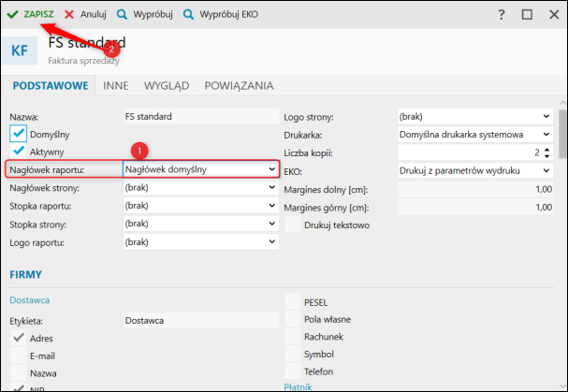Switch to the PODSTAWOWE tab
This screenshot has width=568, height=392.
coord(51,85)
